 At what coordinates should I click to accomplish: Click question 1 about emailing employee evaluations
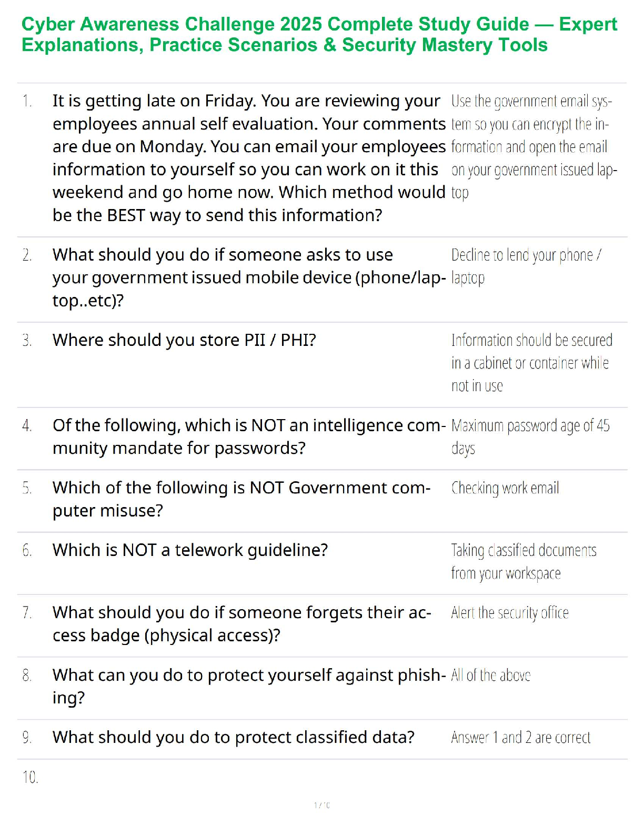(248, 158)
